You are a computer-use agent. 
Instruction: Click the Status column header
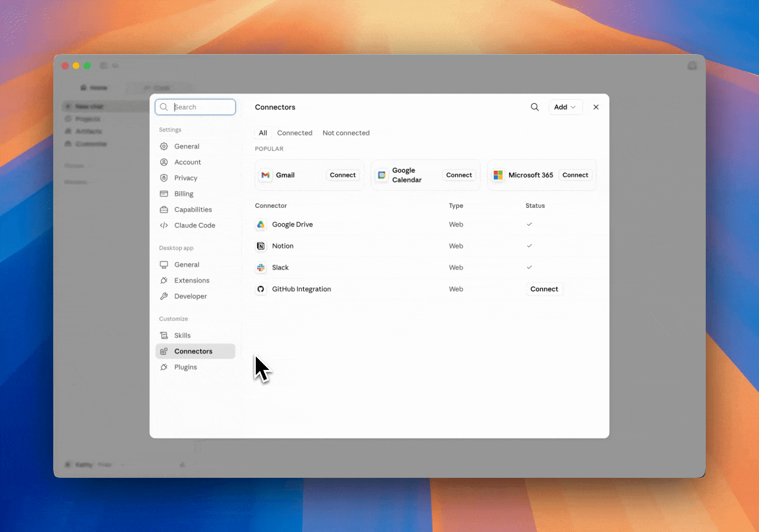[x=535, y=206]
